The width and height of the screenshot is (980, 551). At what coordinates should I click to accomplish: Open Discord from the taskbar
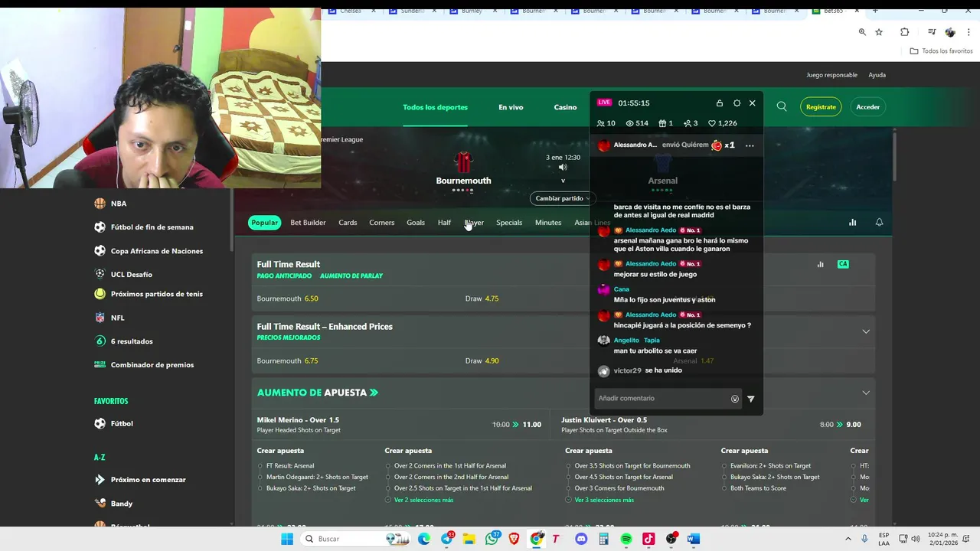click(581, 539)
